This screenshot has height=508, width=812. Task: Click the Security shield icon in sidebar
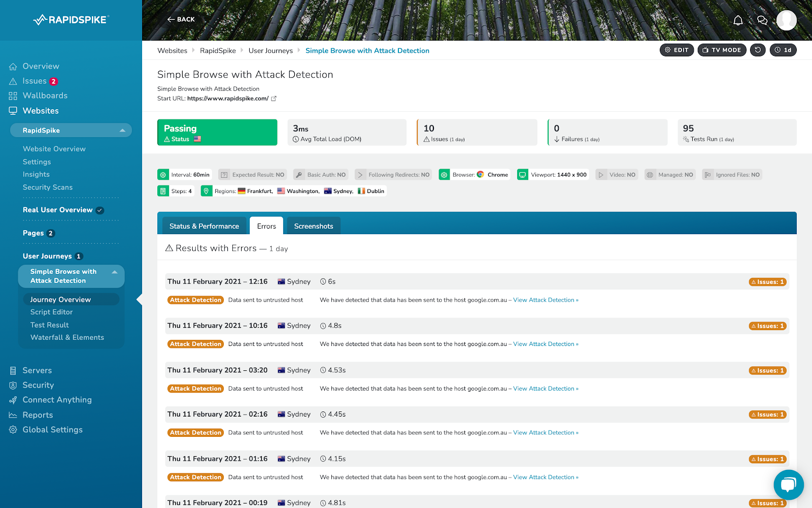pyautogui.click(x=13, y=386)
